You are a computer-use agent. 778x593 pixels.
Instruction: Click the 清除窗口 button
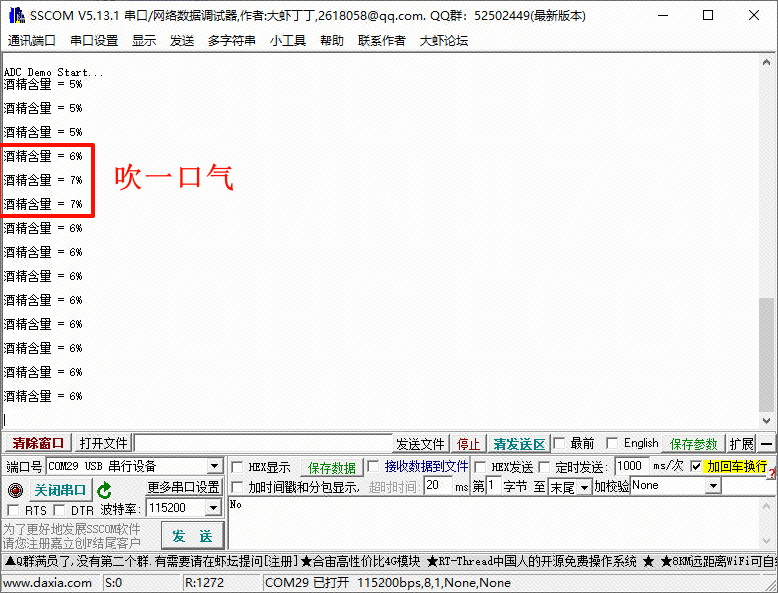[38, 443]
